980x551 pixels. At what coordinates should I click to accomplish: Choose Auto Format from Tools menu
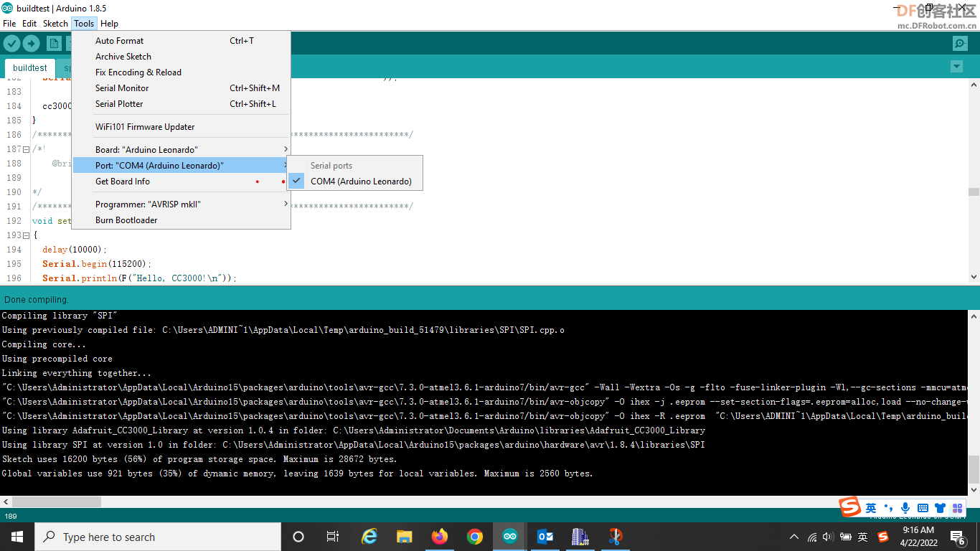tap(182, 41)
